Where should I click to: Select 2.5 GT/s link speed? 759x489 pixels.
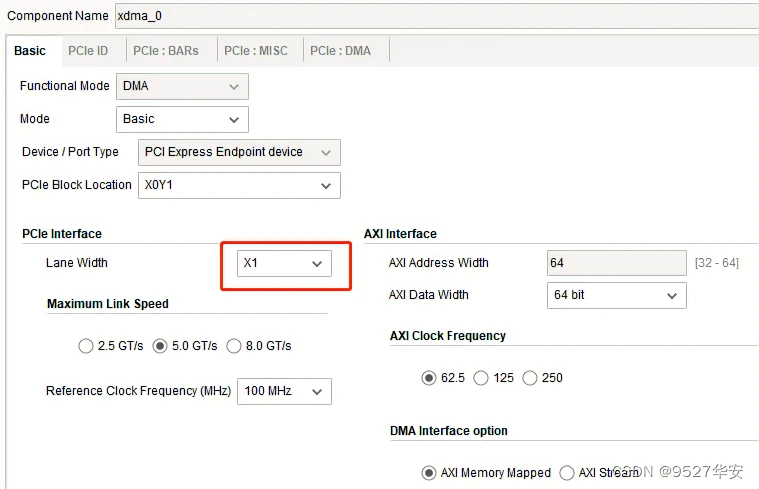click(85, 346)
